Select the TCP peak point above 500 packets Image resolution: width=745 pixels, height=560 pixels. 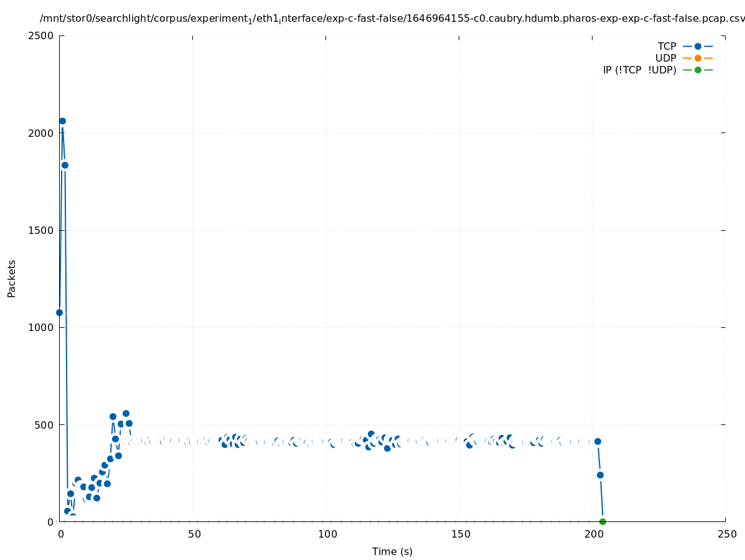(126, 413)
